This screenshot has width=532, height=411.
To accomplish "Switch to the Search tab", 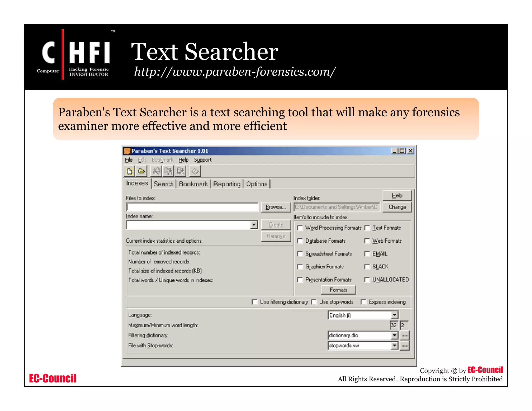I will tap(164, 184).
